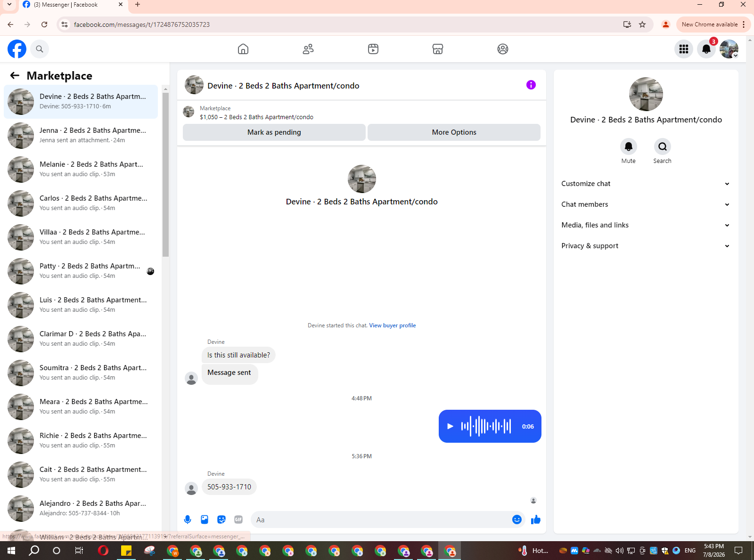The height and width of the screenshot is (560, 754).
Task: Click the address bar URL
Action: tap(142, 24)
